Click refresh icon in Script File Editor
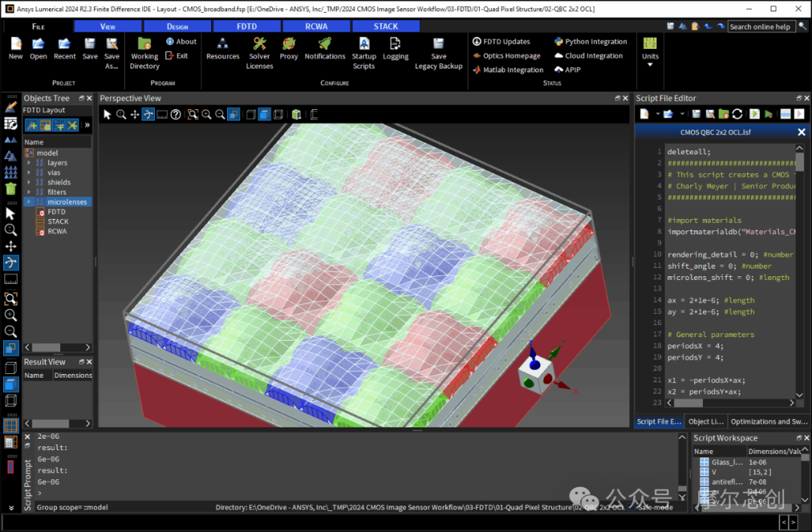812x532 pixels. pos(738,114)
